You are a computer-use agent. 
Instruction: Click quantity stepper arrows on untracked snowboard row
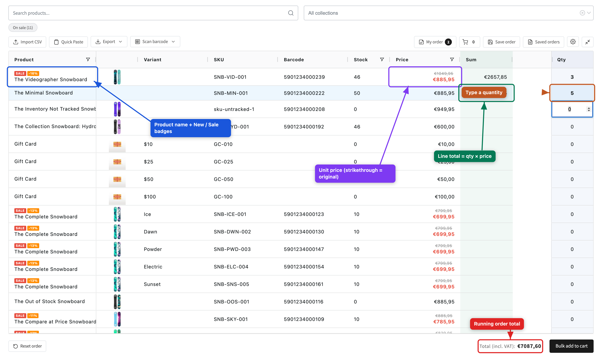click(589, 109)
